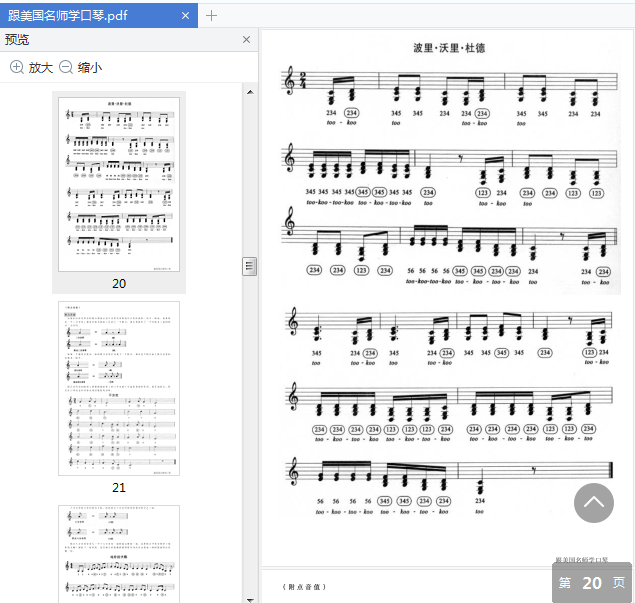The width and height of the screenshot is (635, 603).
Task: Click the 第 20 页 page indicator
Action: pyautogui.click(x=592, y=582)
